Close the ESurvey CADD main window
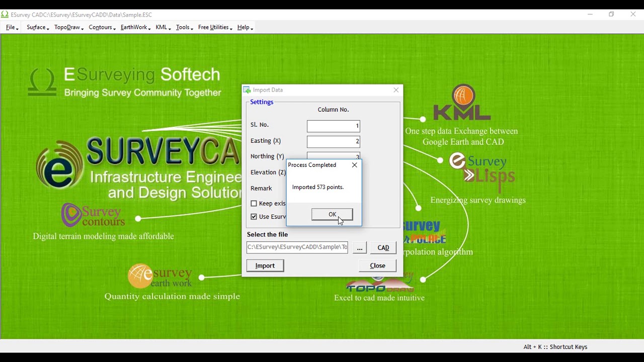 [633, 14]
